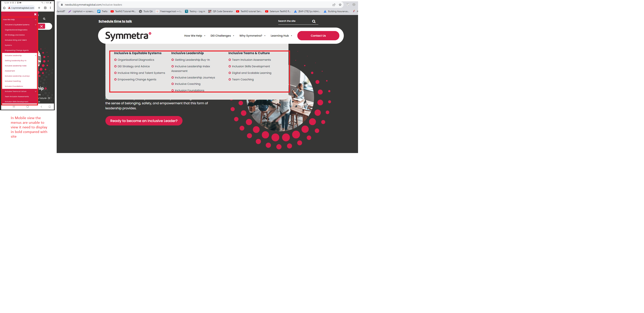Tap the mobile search magnifier icon

tap(44, 19)
